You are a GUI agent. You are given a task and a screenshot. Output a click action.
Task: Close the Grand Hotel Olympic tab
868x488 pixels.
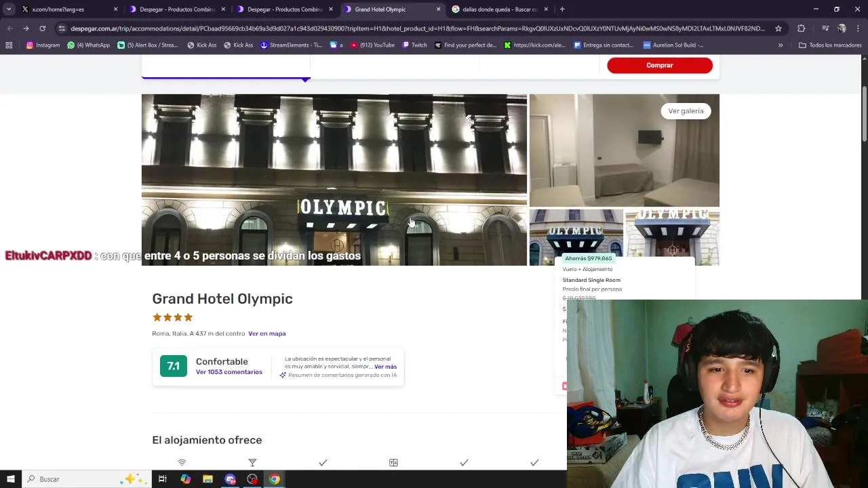[x=438, y=9]
